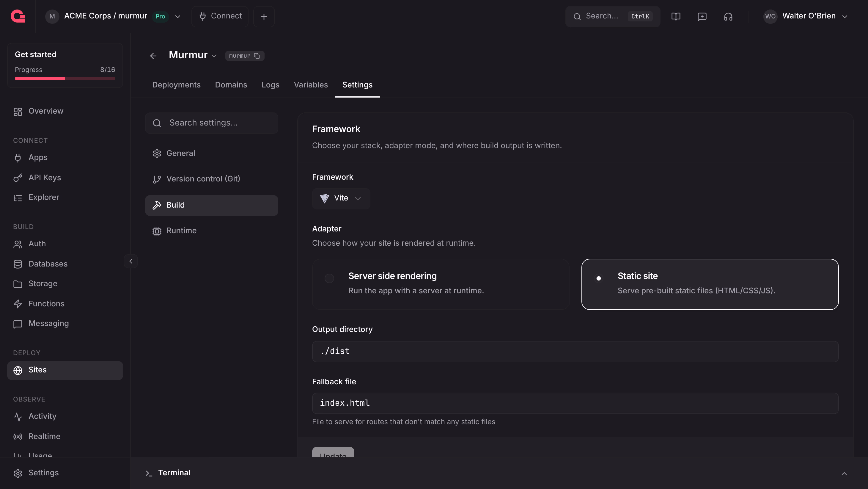Click the Output directory field
The height and width of the screenshot is (489, 868).
tap(575, 351)
